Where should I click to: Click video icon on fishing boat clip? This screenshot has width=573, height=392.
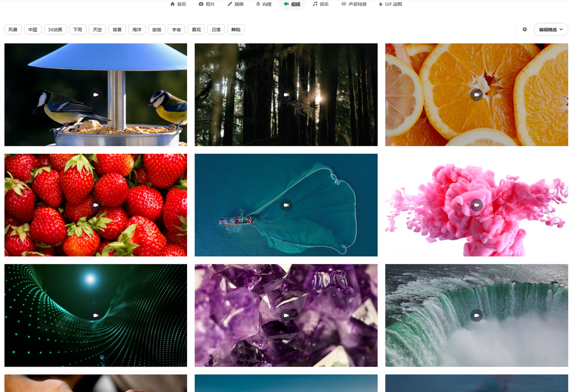[286, 205]
